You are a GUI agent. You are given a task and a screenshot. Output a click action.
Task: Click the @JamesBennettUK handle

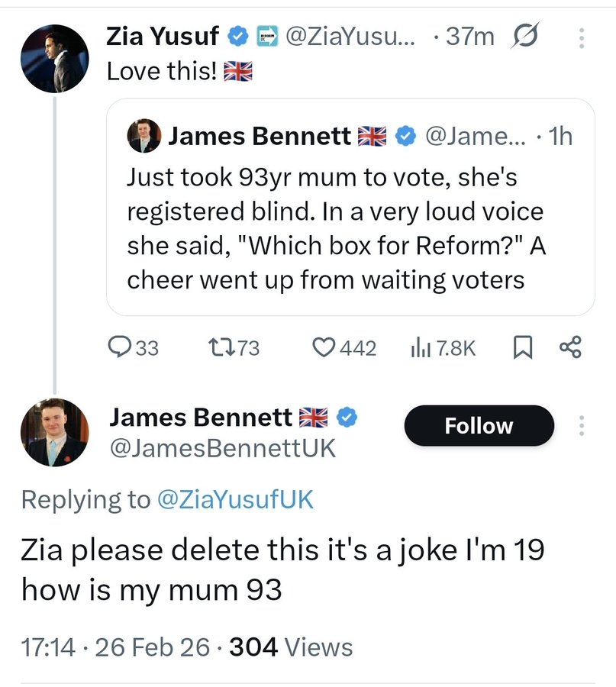tap(223, 447)
